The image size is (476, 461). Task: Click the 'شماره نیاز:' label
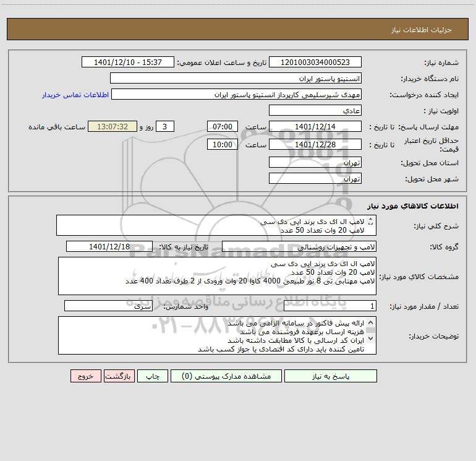pos(441,62)
